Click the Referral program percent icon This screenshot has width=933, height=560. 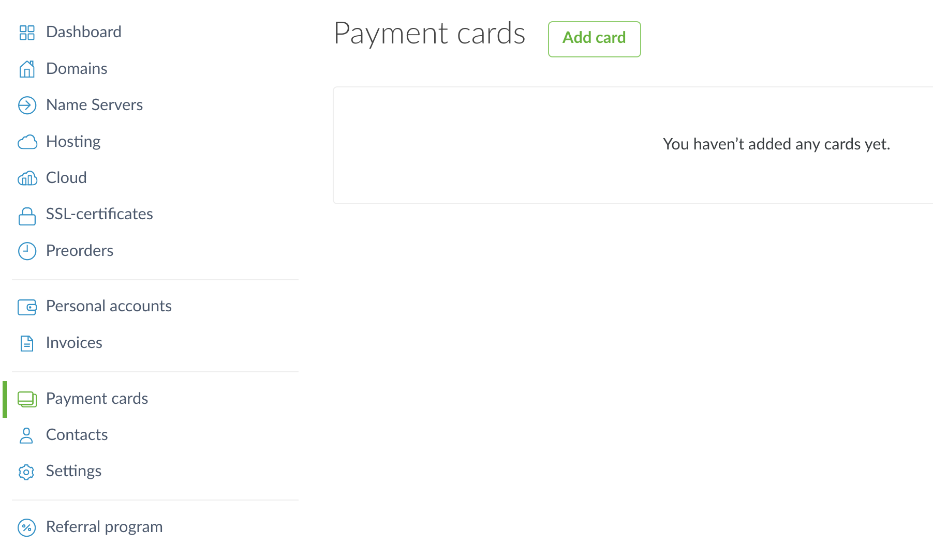click(x=27, y=527)
